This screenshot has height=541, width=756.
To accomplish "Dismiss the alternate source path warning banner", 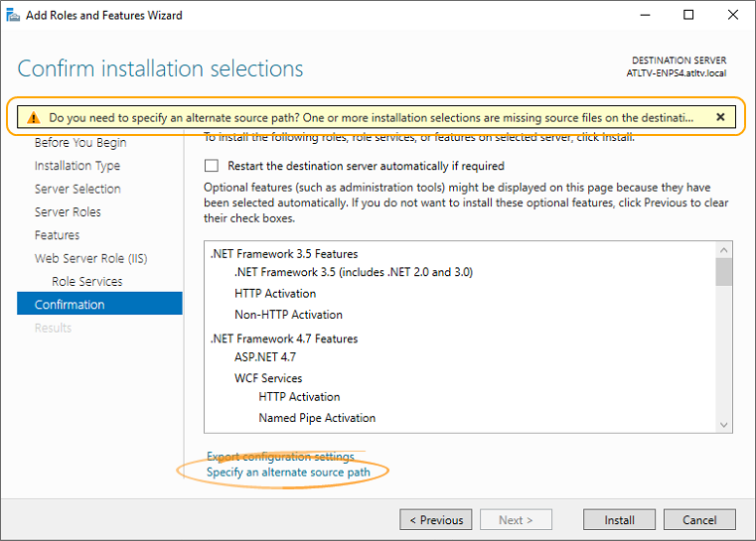I will pyautogui.click(x=720, y=117).
